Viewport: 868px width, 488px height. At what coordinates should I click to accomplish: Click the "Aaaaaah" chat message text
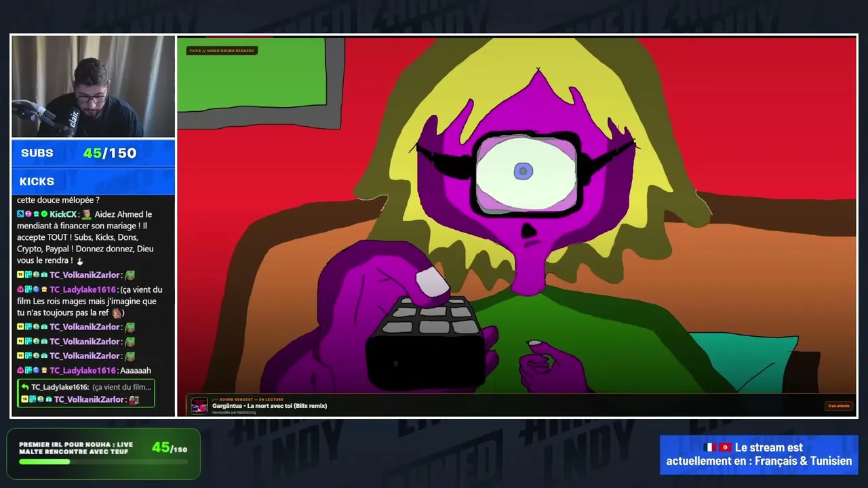coord(136,371)
